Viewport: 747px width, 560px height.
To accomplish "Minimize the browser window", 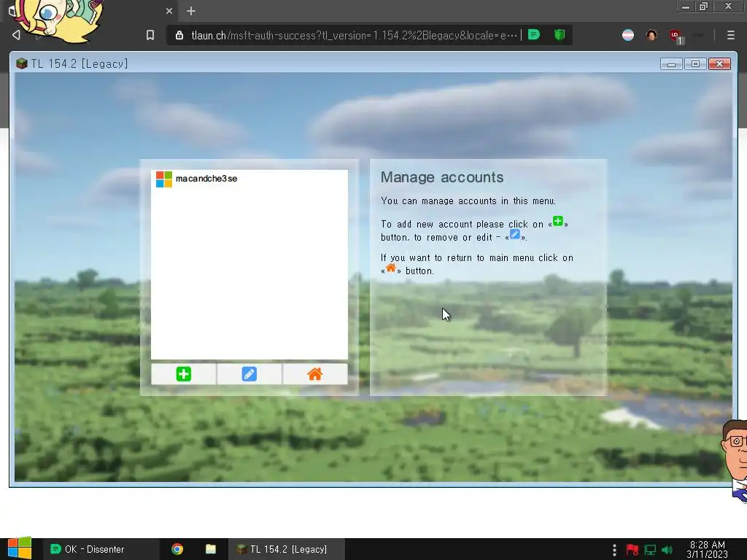I will pyautogui.click(x=685, y=7).
